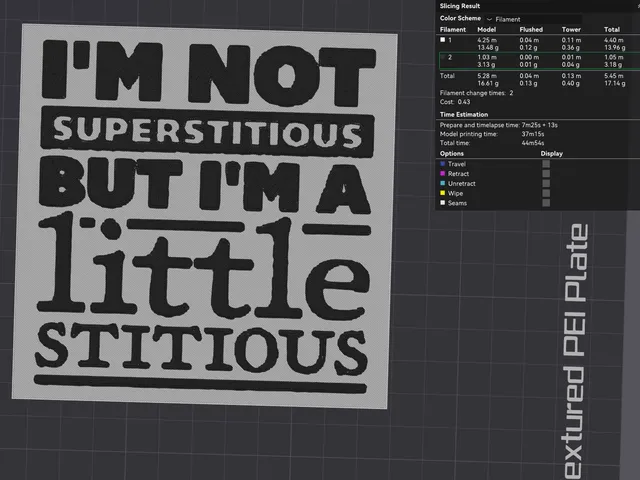Screen dimensions: 640x480
Task: Click the 'Color Scheme' label
Action: (x=460, y=18)
